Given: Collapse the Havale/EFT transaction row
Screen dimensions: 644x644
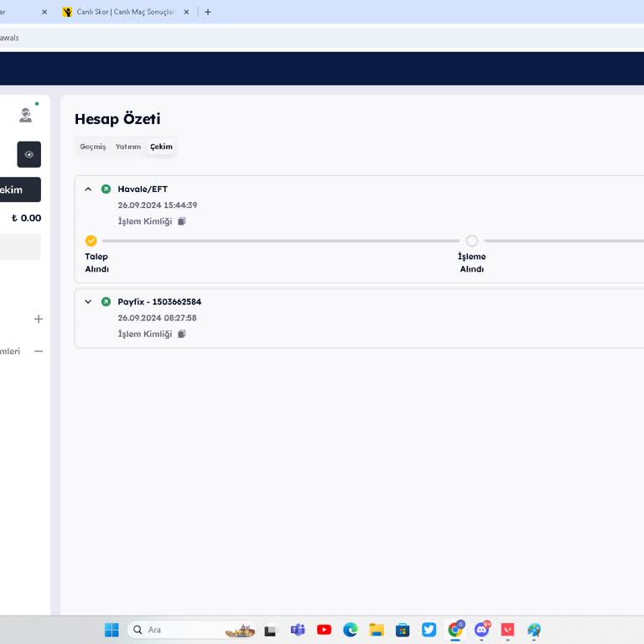Looking at the screenshot, I should (88, 190).
